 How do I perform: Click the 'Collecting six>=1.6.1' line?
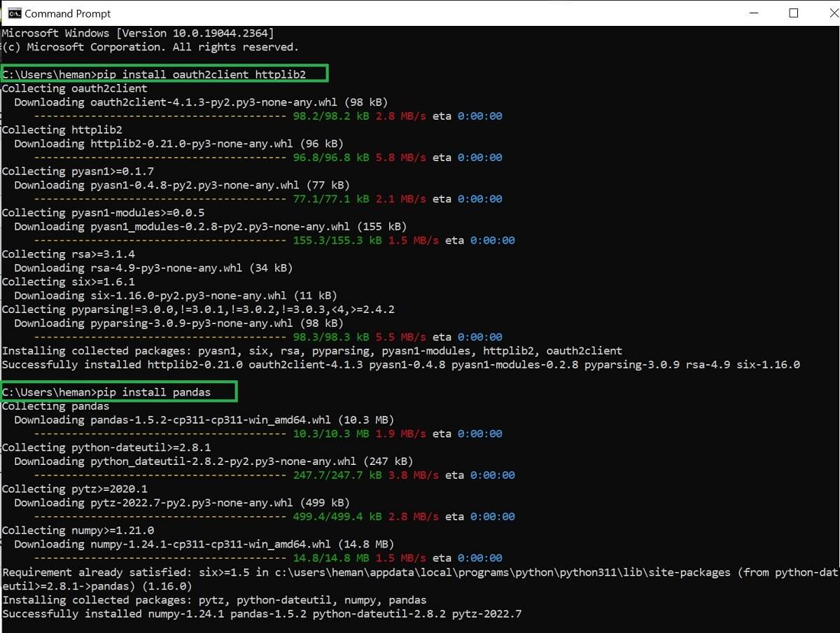coord(69,281)
